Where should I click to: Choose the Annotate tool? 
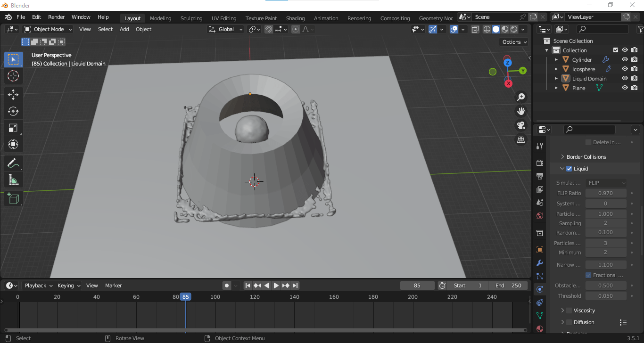pos(13,163)
